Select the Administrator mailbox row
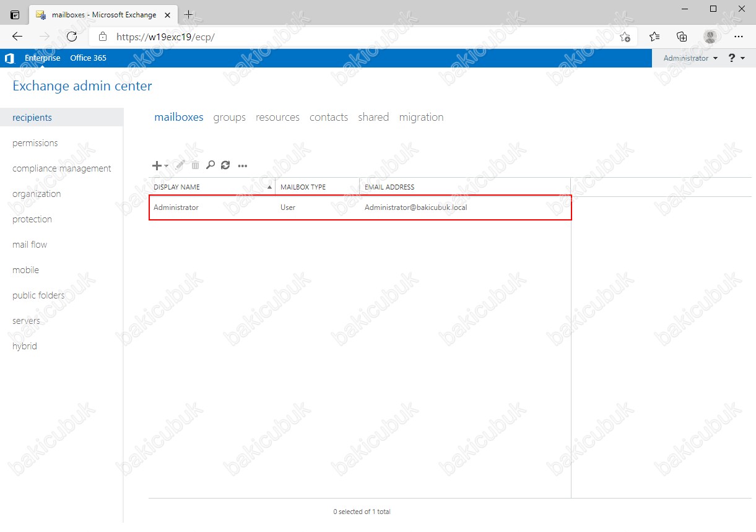 coord(360,207)
